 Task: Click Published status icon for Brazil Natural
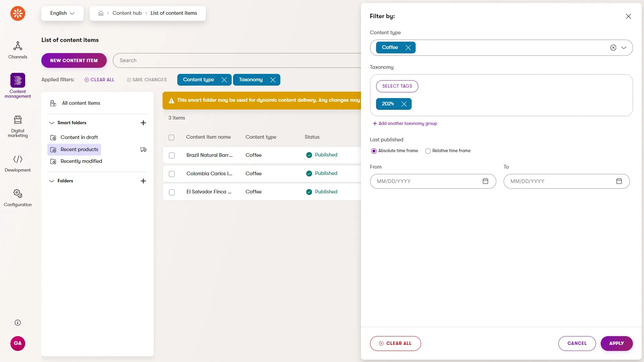coord(309,155)
